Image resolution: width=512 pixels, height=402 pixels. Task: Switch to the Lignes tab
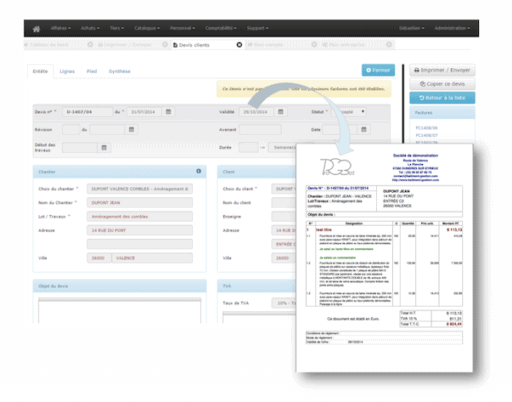(x=67, y=71)
